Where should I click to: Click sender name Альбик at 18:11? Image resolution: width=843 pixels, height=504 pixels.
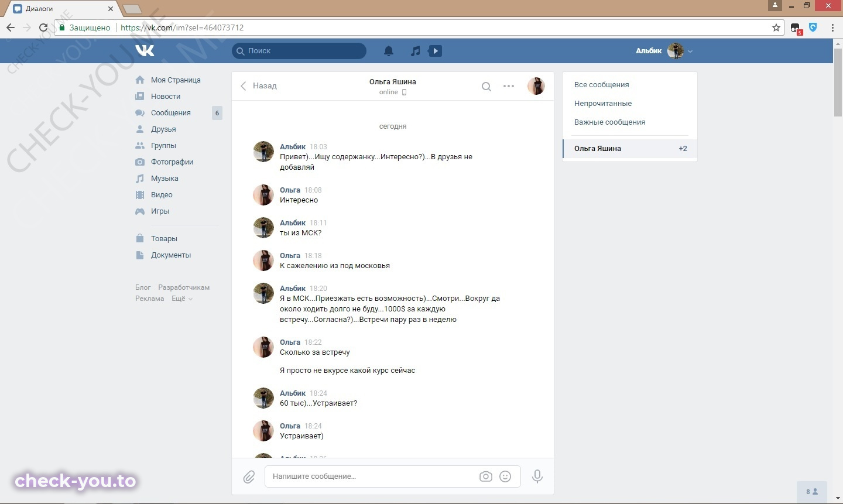(x=293, y=223)
